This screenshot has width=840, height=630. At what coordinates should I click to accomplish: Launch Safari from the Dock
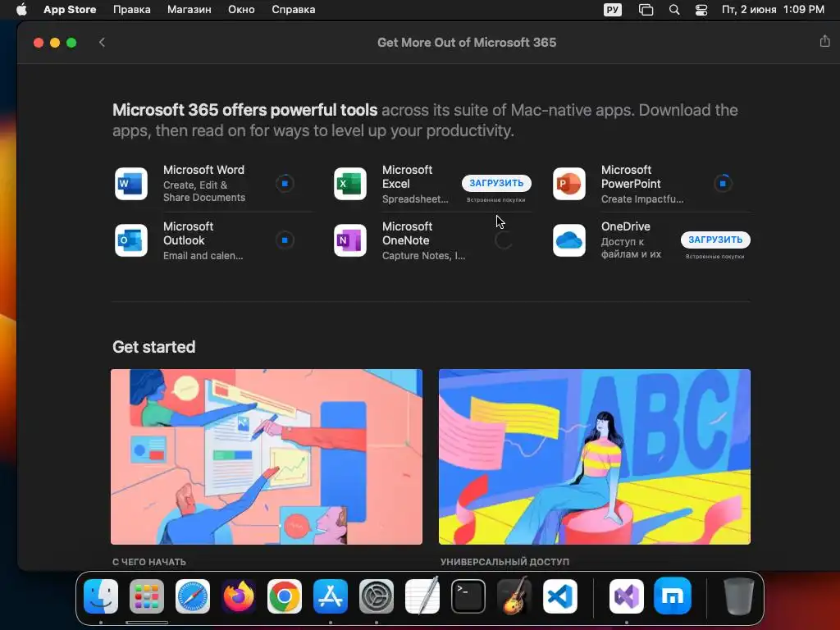pyautogui.click(x=193, y=596)
